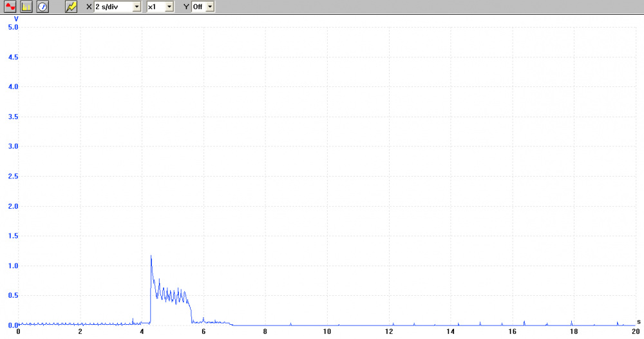Click the 10 second time axis label
The width and height of the screenshot is (644, 339).
327,332
